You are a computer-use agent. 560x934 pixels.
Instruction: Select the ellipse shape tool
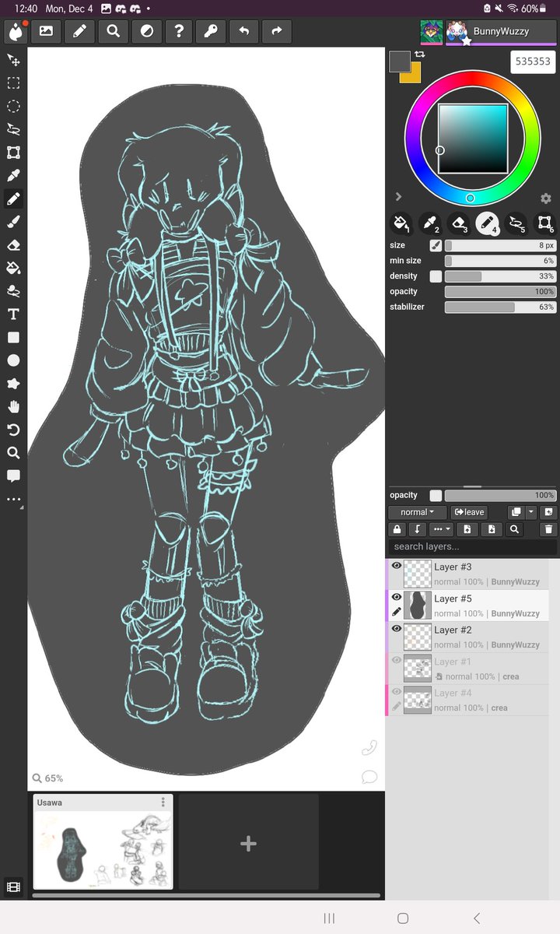pos(13,360)
